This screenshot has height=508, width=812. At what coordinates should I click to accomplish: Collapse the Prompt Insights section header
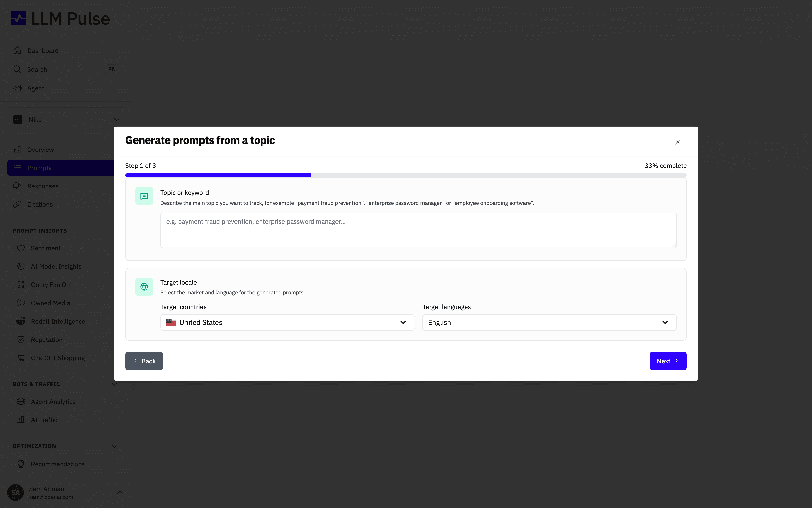[40, 231]
